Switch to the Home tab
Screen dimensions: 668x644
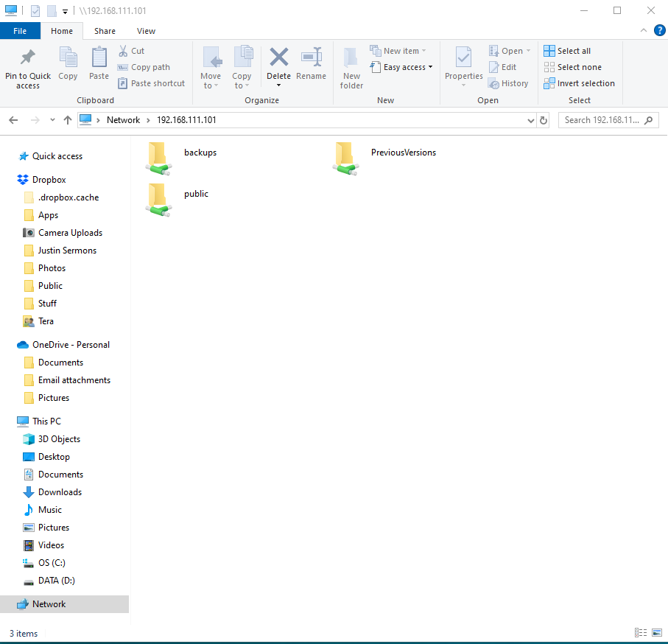pos(62,31)
